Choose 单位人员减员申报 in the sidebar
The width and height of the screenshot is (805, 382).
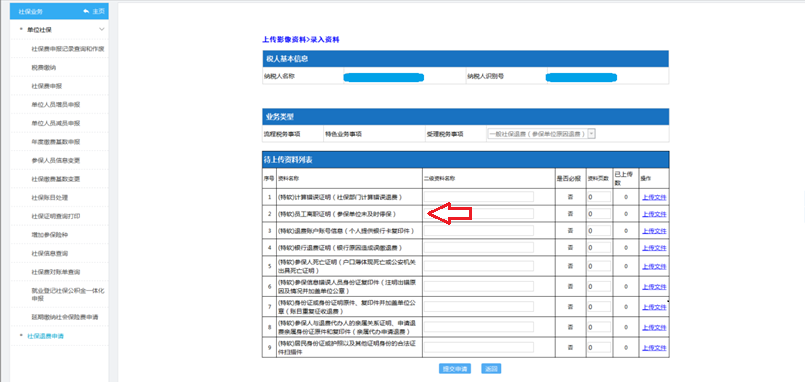click(x=55, y=123)
